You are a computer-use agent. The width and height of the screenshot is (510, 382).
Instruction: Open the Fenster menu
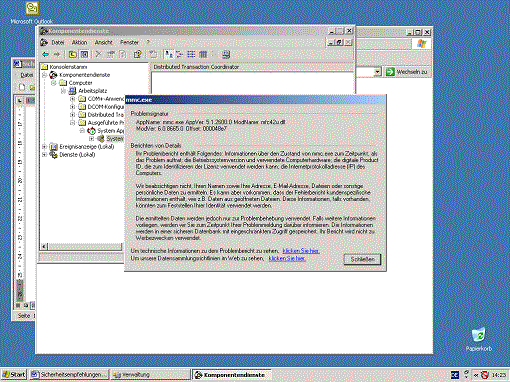[x=129, y=42]
